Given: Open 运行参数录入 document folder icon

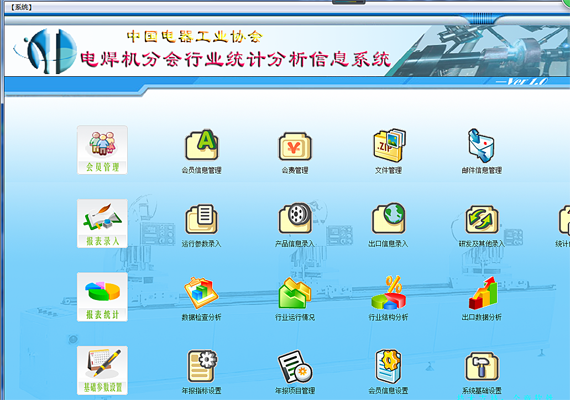Looking at the screenshot, I should [202, 219].
